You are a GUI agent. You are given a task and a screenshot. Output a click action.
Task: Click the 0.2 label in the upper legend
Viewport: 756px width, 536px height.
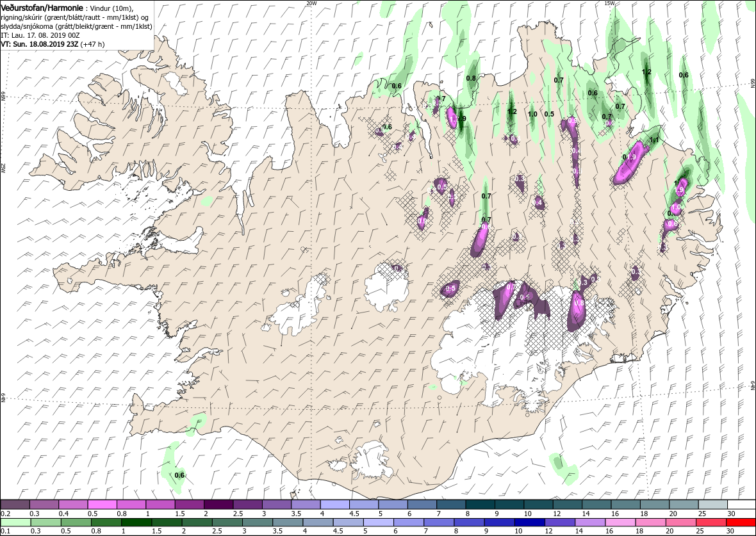point(5,514)
